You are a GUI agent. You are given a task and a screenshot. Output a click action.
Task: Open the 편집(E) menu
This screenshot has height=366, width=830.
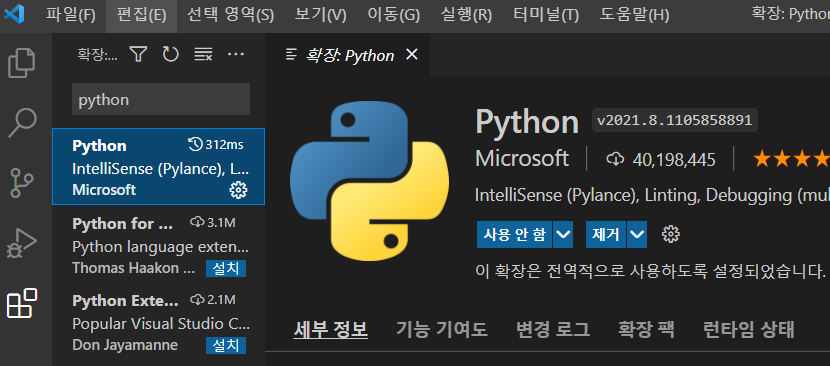tap(141, 15)
